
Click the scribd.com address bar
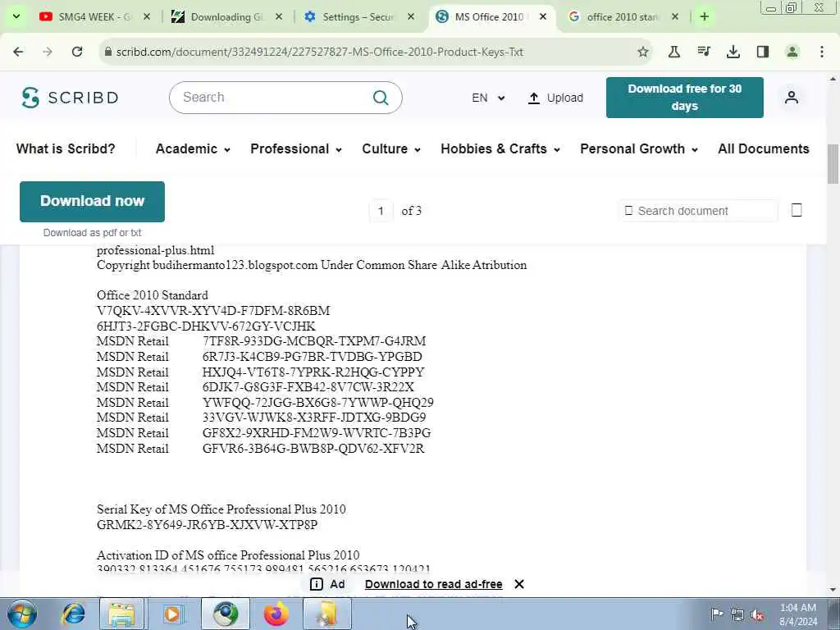click(x=370, y=52)
